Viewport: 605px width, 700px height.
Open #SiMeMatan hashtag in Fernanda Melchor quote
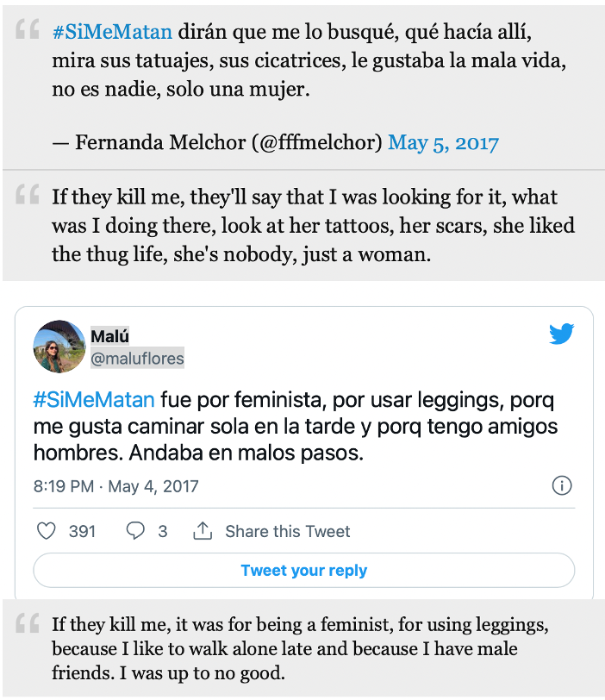112,32
